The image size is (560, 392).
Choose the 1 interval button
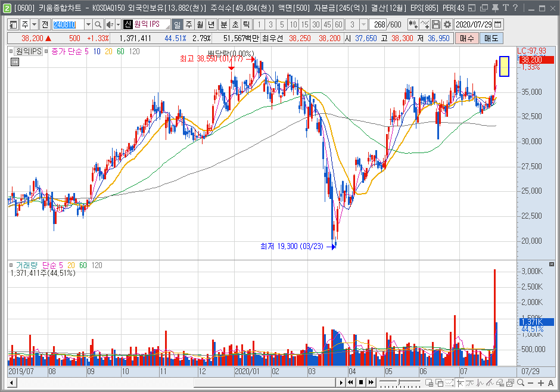click(259, 24)
